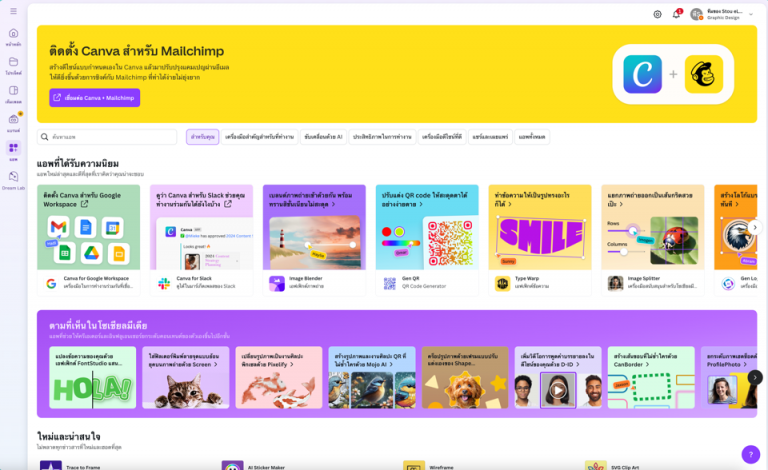Image resolution: width=768 pixels, height=470 pixels.
Task: Select the last filter tab for all apps
Action: [x=532, y=137]
